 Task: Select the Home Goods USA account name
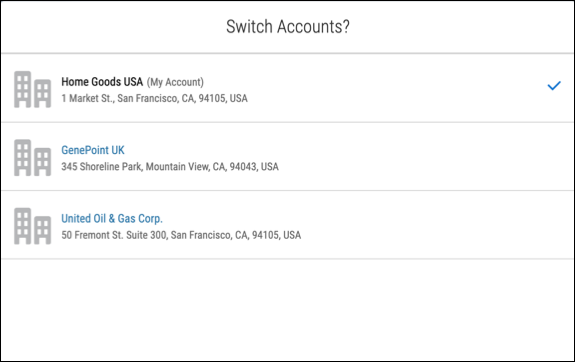click(102, 82)
